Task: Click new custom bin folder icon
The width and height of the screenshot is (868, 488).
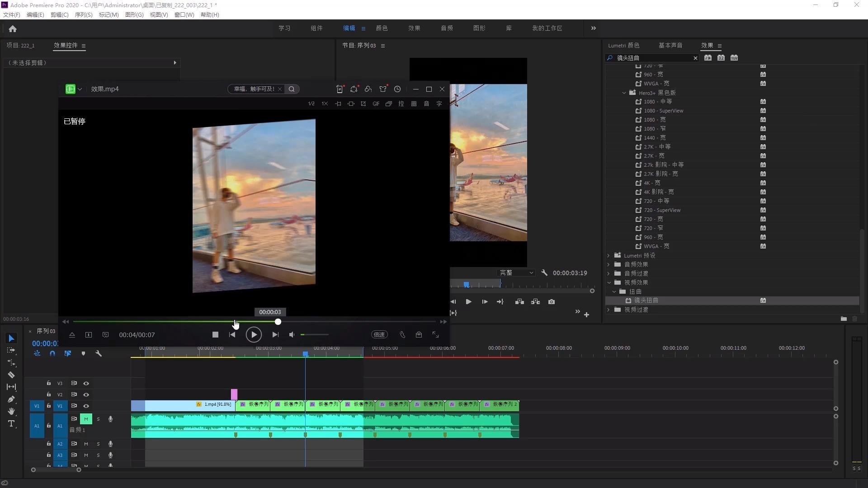Action: pos(844,319)
